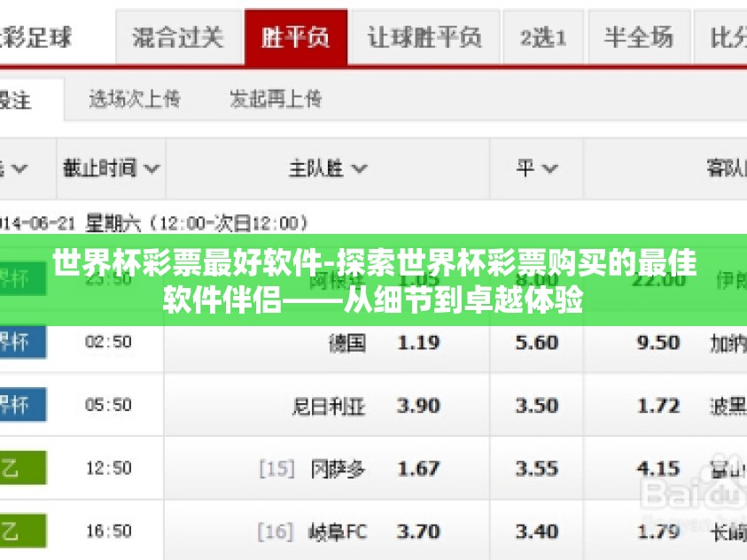Click the 发起再上传 sub-tab
The image size is (747, 560).
coord(276,99)
